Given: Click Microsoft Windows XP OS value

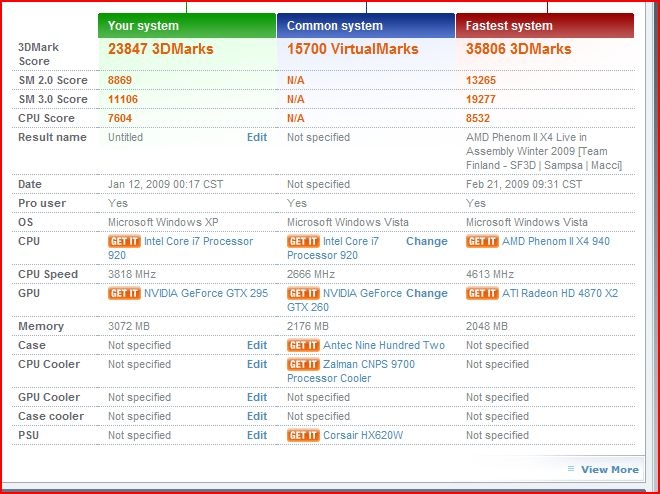Looking at the screenshot, I should coord(163,222).
